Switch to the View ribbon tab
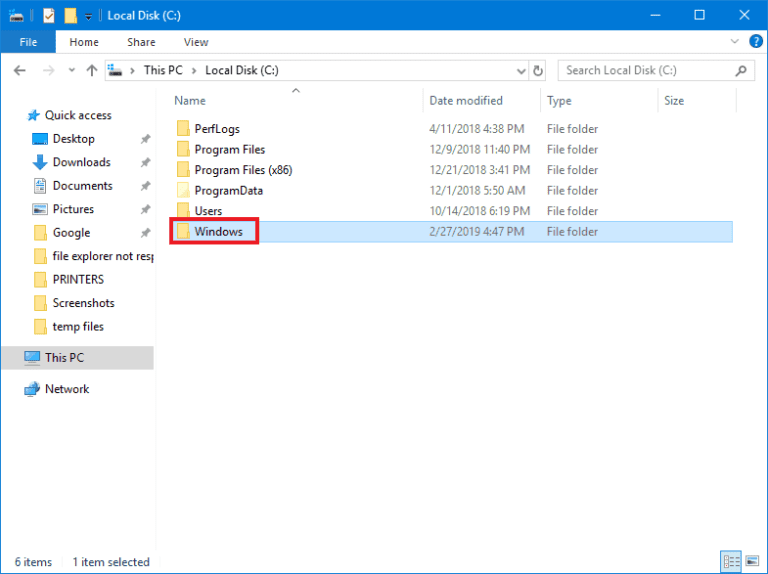This screenshot has height=574, width=768. coord(196,42)
